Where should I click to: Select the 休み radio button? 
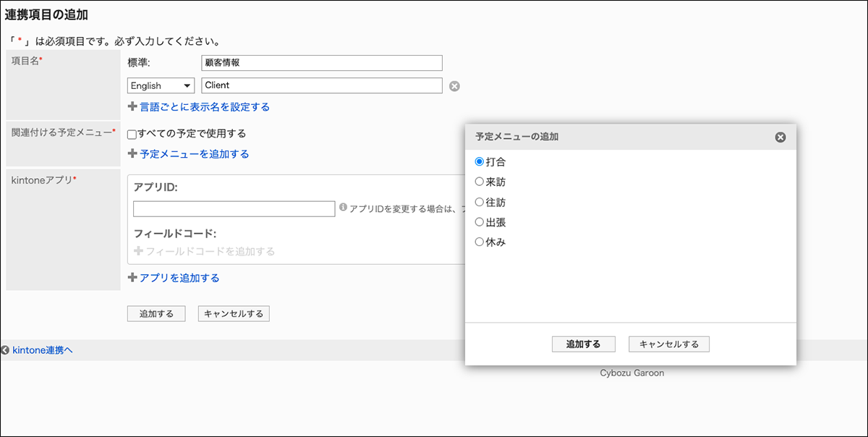(479, 242)
